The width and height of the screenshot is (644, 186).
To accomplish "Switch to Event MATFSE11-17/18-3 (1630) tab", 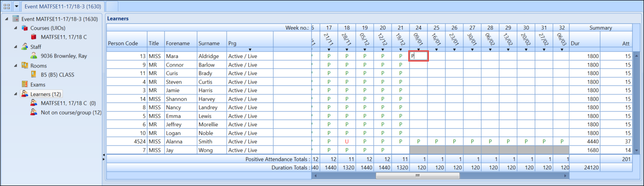I will (63, 6).
